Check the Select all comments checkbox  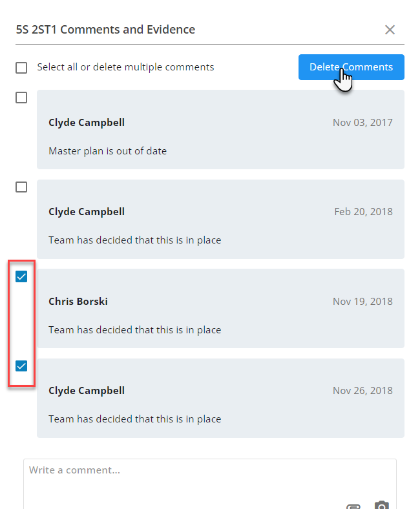click(21, 68)
